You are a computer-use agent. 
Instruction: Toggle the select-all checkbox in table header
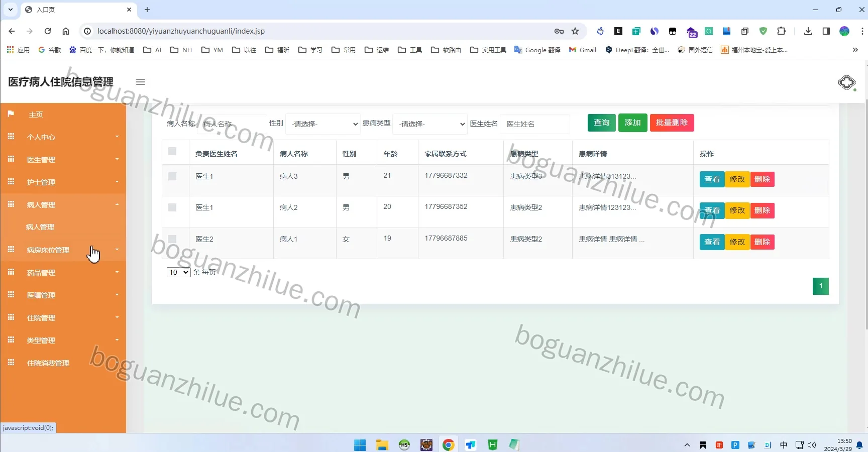tap(172, 152)
